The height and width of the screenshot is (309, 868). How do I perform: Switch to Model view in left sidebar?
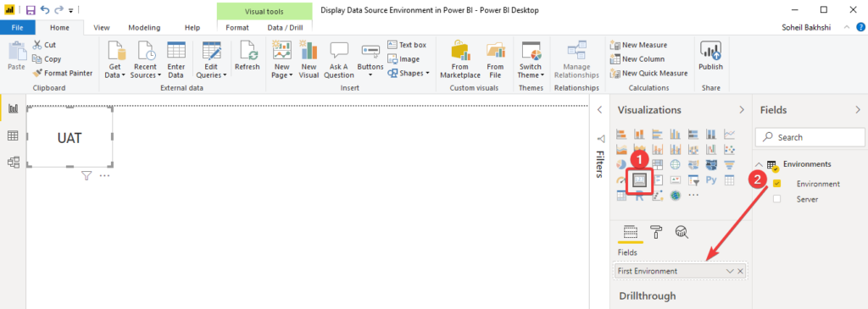coord(14,162)
